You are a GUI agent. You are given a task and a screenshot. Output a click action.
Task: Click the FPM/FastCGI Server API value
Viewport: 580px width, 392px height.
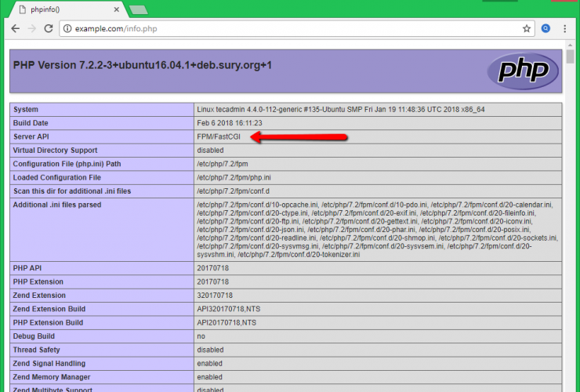pyautogui.click(x=219, y=137)
